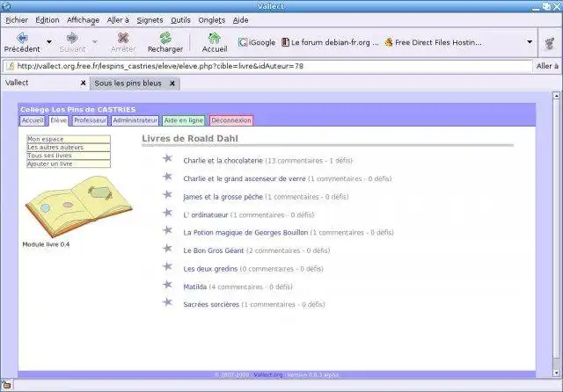Viewport: 563px width, 392px height.
Task: Open Les deux gredins link
Action: pos(210,269)
